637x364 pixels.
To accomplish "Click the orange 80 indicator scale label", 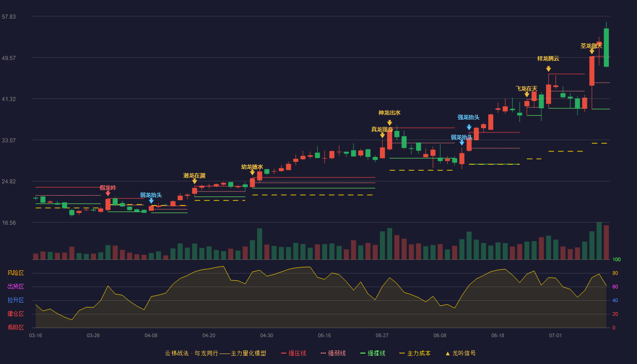I will 615,273.
